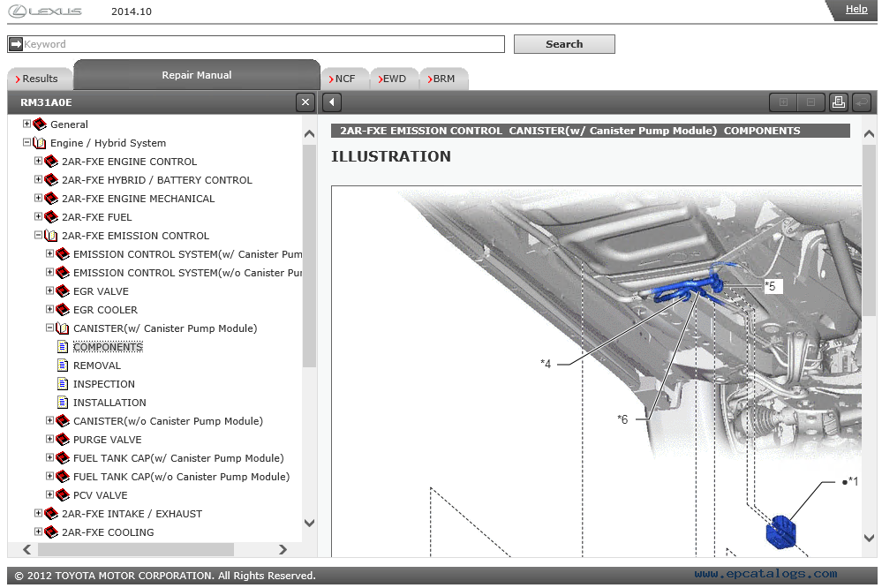This screenshot has width=882, height=588.
Task: Click the tree panel vertical scrollbar thumb
Action: (x=309, y=256)
